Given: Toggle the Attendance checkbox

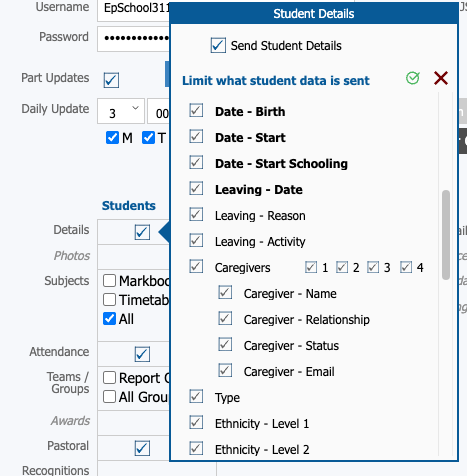Looking at the screenshot, I should point(142,354).
